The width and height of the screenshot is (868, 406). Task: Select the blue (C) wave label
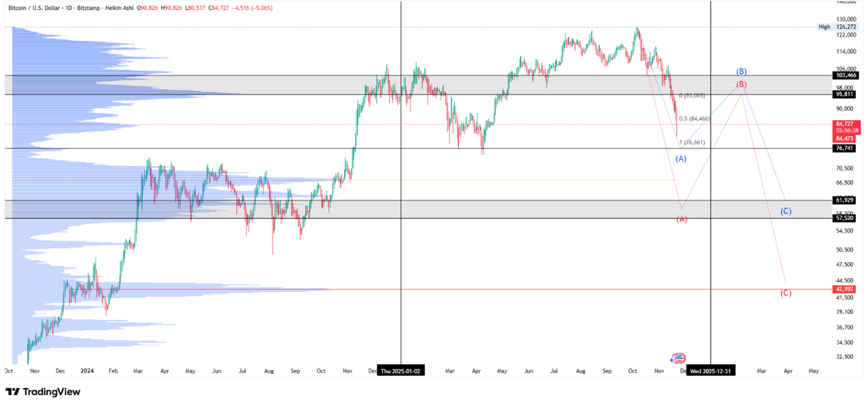785,211
